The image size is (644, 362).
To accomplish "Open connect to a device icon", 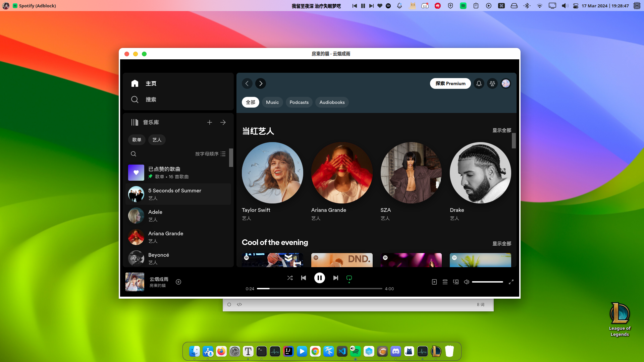I will (456, 282).
